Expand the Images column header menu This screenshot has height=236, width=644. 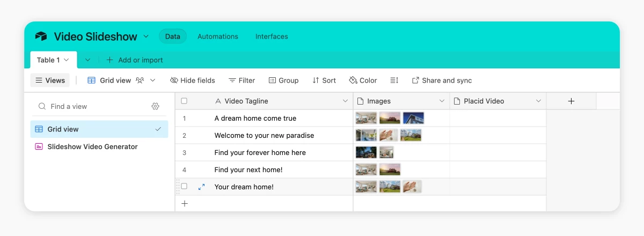coord(442,101)
